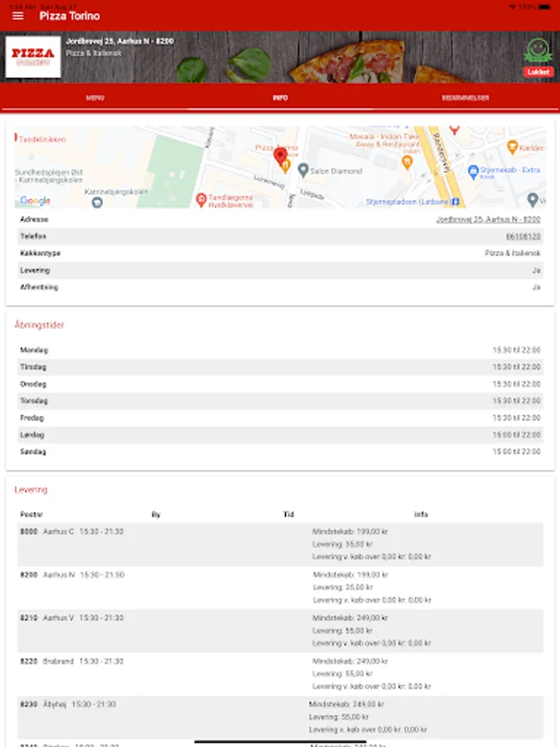
Task: Select the Mandag opening hours row
Action: click(280, 350)
